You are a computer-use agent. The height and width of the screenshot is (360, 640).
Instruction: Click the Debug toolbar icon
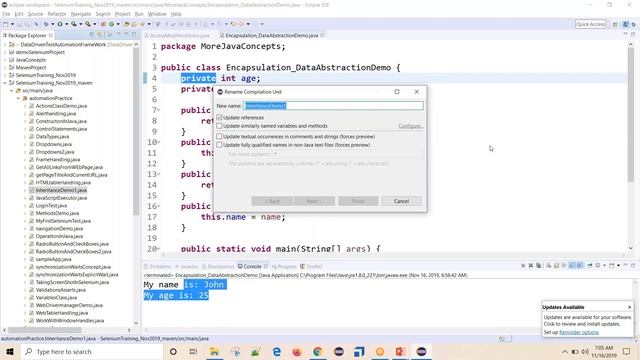(x=46, y=24)
